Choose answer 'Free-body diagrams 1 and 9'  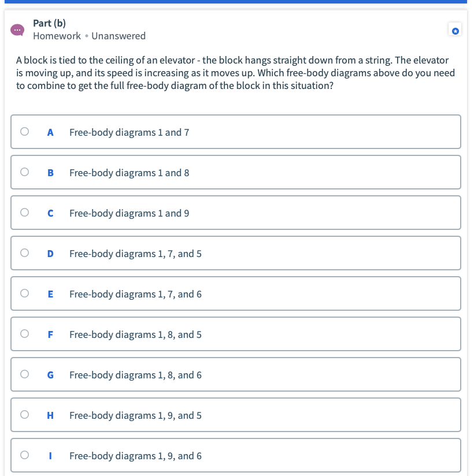point(236,213)
